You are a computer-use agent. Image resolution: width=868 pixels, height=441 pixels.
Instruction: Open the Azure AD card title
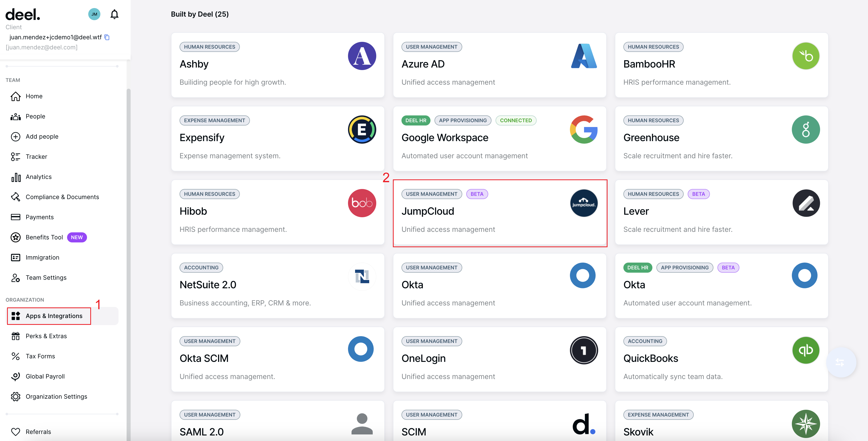click(x=423, y=64)
